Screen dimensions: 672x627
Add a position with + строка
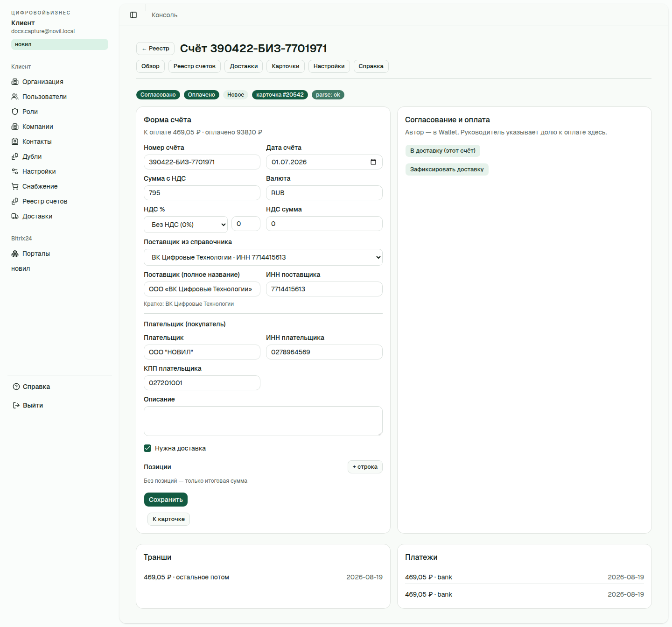click(x=365, y=467)
